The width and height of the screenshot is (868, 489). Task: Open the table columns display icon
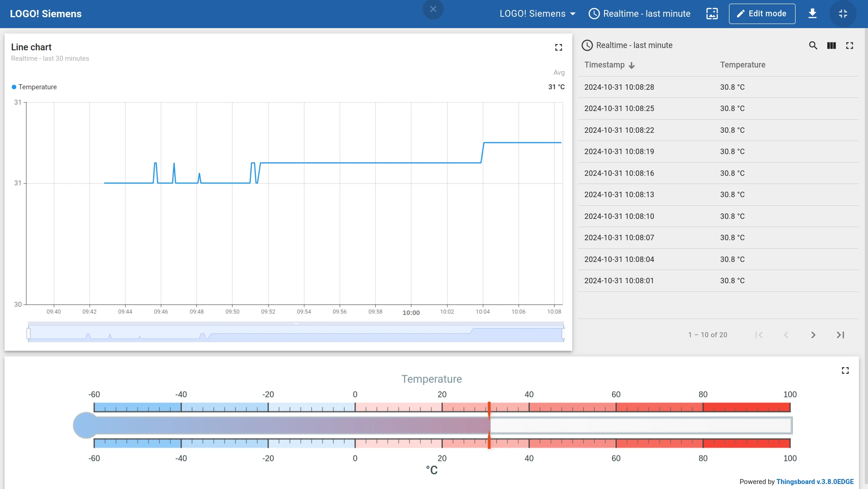[x=831, y=45]
